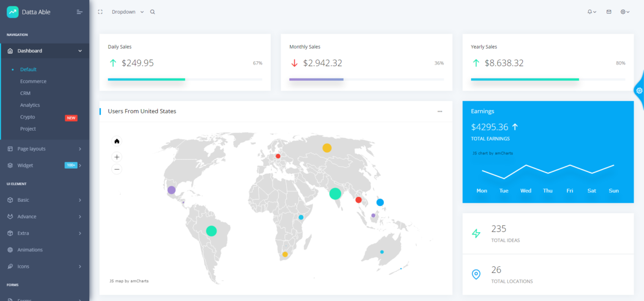Open the three-dot menu on Users card
This screenshot has height=301, width=644.
440,111
